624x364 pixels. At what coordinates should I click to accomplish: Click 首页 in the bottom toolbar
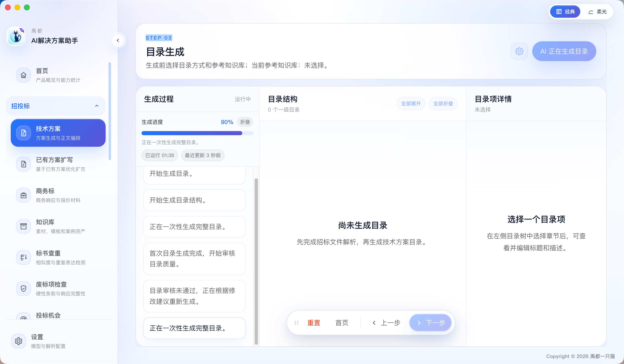tap(342, 323)
